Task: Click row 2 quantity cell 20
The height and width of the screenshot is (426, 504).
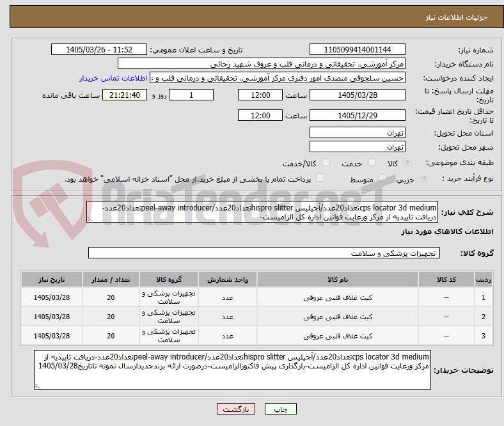Action: pyautogui.click(x=111, y=317)
